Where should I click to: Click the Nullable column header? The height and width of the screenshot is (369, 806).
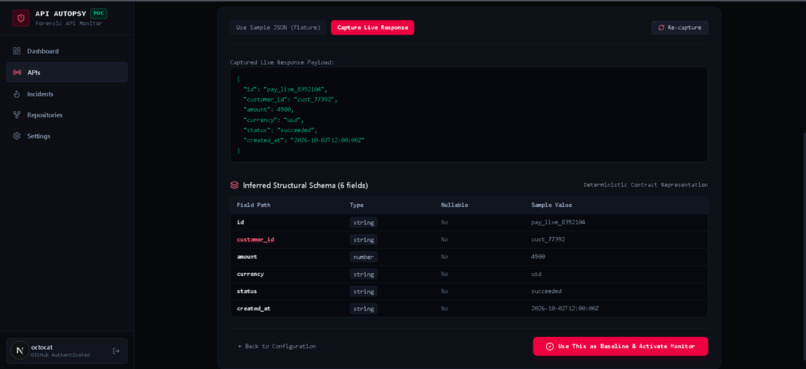click(x=454, y=205)
